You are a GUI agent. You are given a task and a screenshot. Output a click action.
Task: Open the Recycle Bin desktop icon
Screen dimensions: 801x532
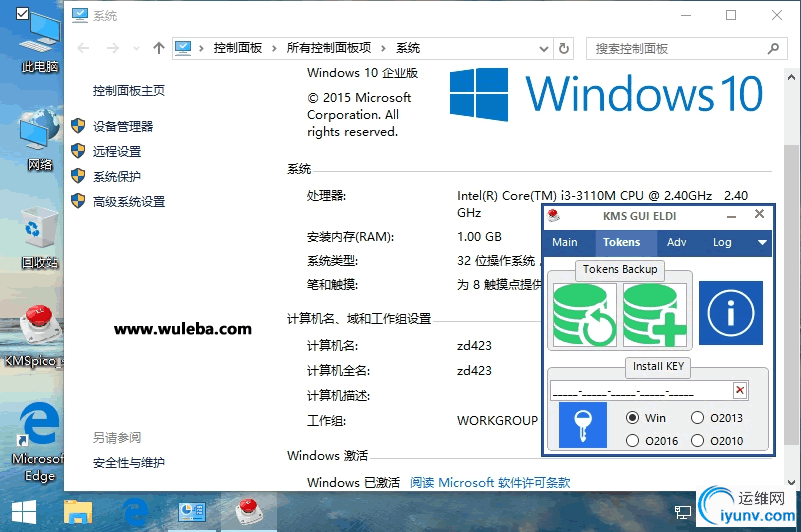(39, 238)
